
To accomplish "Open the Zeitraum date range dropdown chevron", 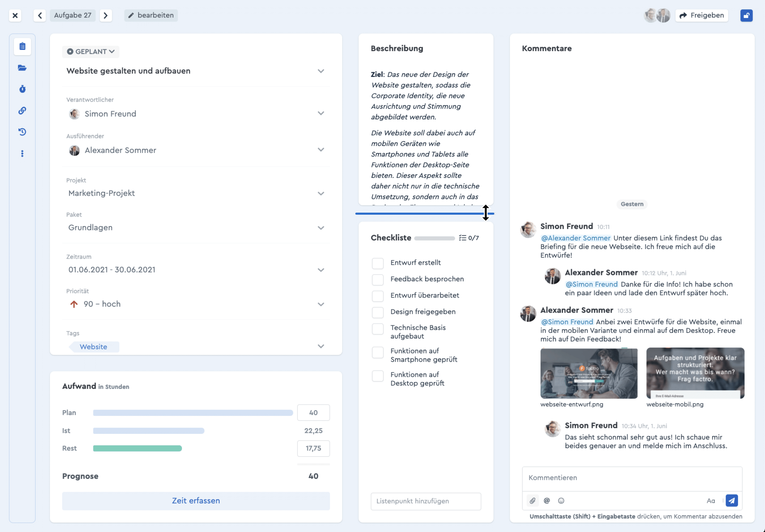I will point(321,270).
